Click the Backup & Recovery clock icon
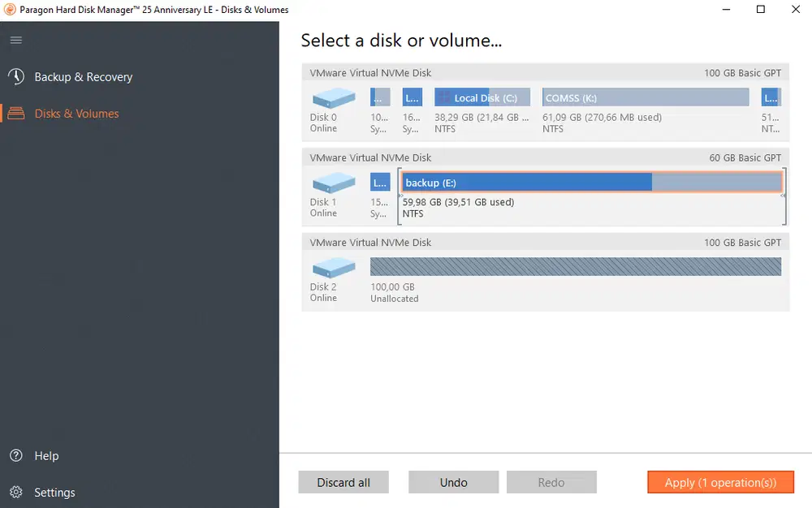The height and width of the screenshot is (508, 812). tap(16, 76)
